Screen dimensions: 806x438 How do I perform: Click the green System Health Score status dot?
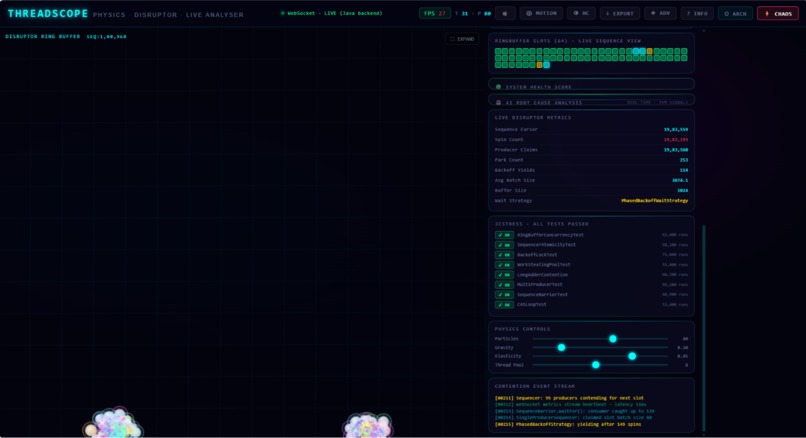click(498, 87)
